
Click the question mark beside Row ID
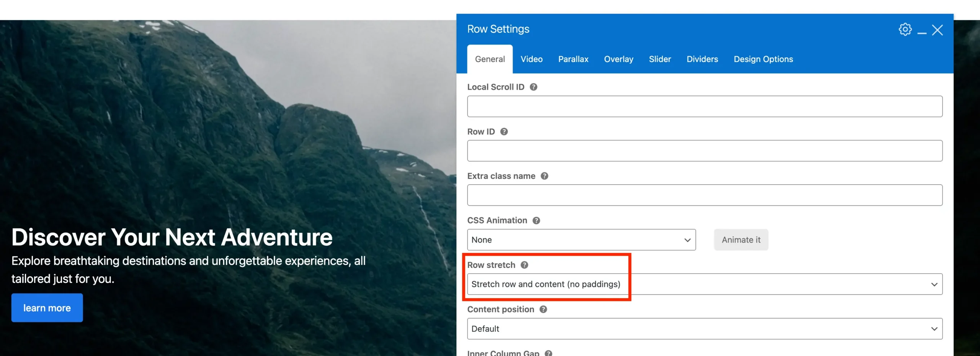[x=504, y=131]
